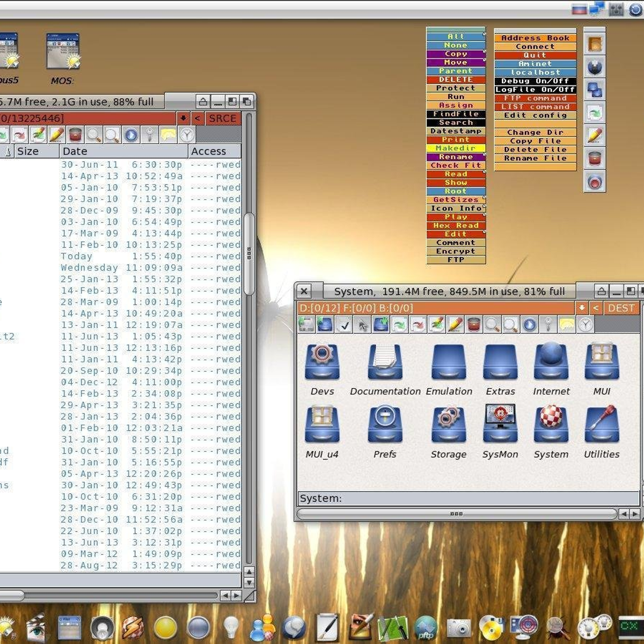This screenshot has height=644, width=644.
Task: Select Address Book in FTP panel
Action: click(x=535, y=38)
